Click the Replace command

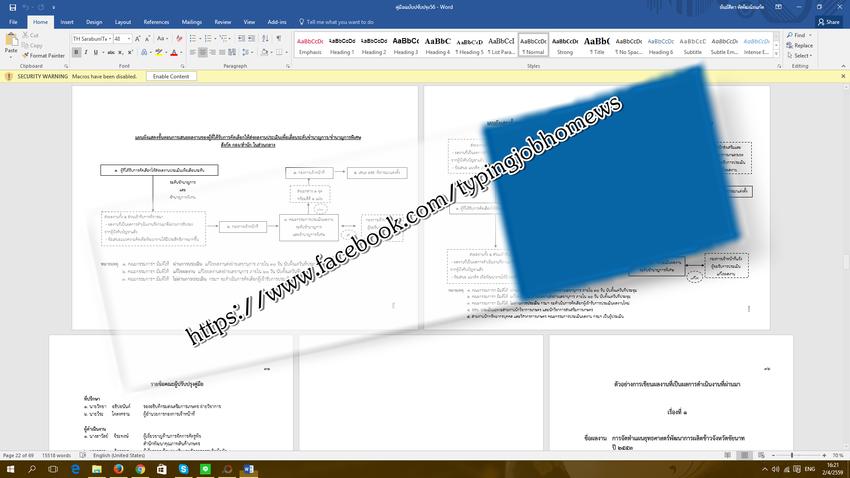click(800, 46)
